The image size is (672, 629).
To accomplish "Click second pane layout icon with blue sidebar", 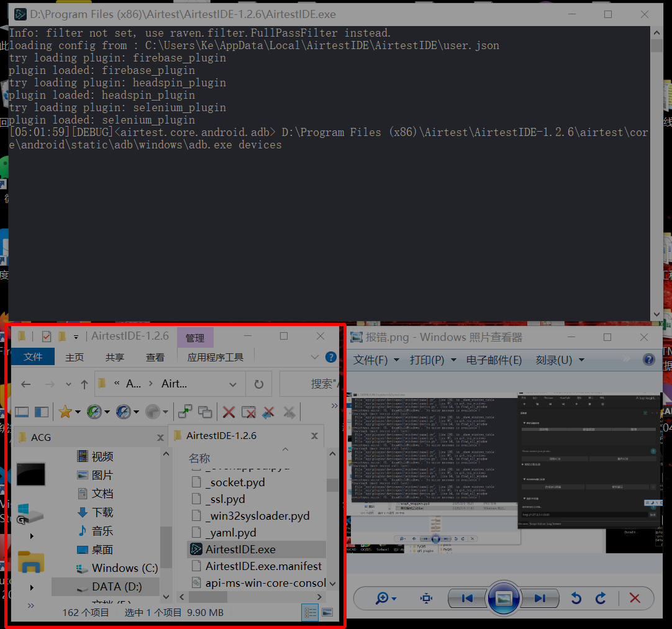I will pos(42,412).
